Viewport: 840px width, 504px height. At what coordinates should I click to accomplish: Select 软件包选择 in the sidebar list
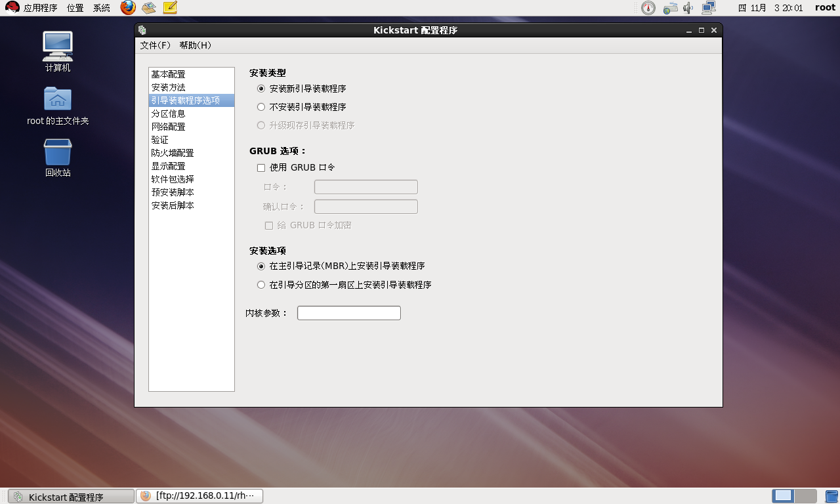[192, 179]
